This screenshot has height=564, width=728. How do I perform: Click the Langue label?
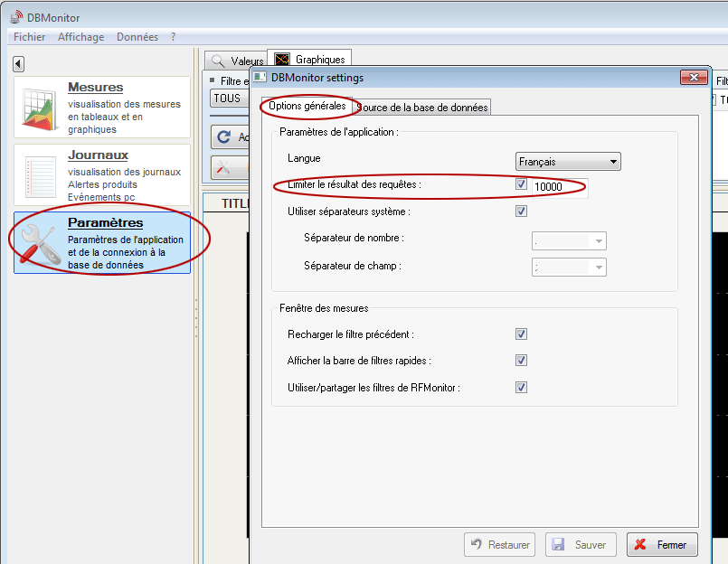tap(304, 158)
